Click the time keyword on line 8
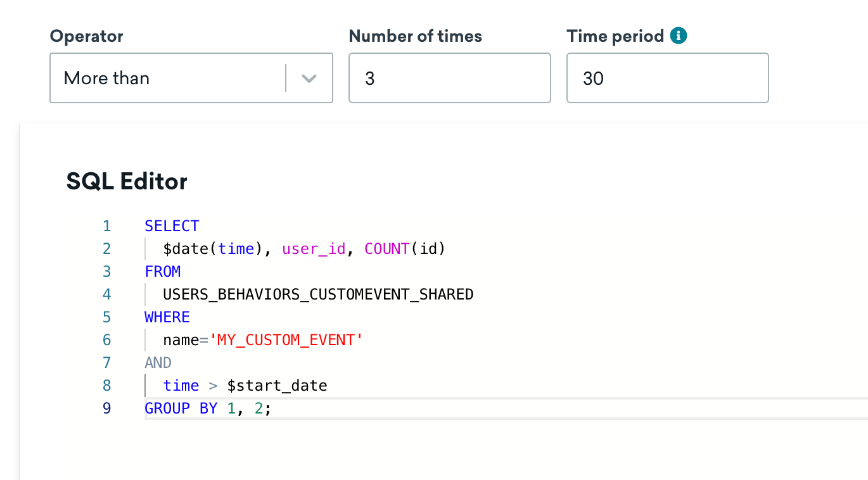The height and width of the screenshot is (480, 868). pyautogui.click(x=181, y=386)
